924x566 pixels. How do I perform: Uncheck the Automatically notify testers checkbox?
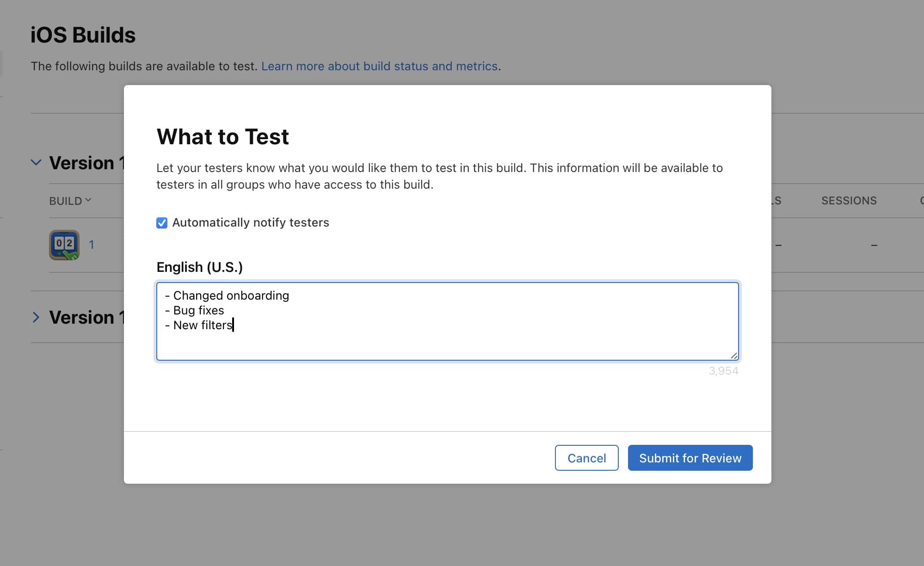tap(162, 223)
